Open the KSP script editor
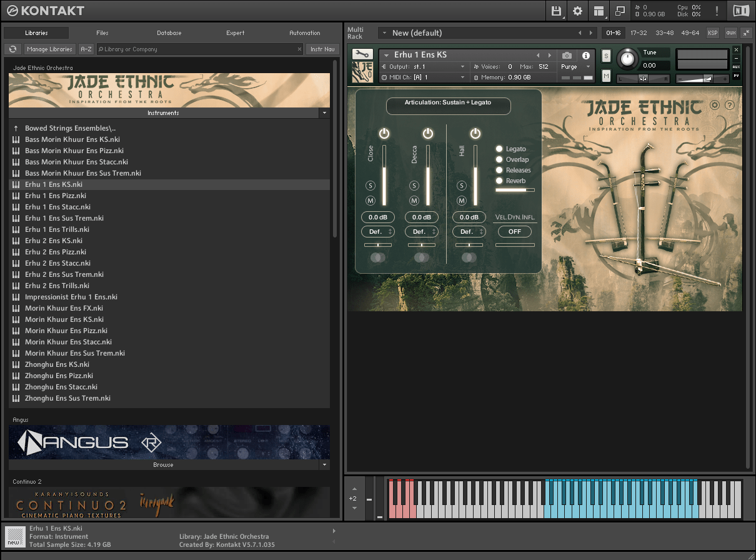Image resolution: width=756 pixels, height=560 pixels. 712,32
